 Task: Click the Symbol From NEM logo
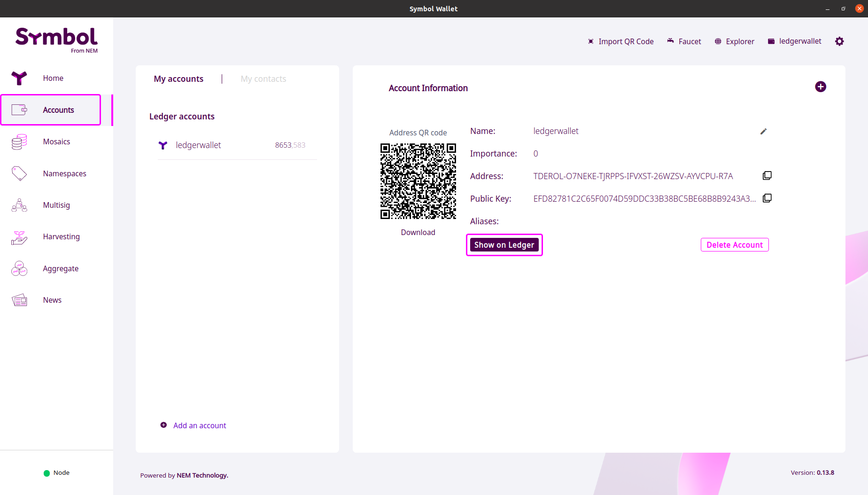click(x=56, y=40)
